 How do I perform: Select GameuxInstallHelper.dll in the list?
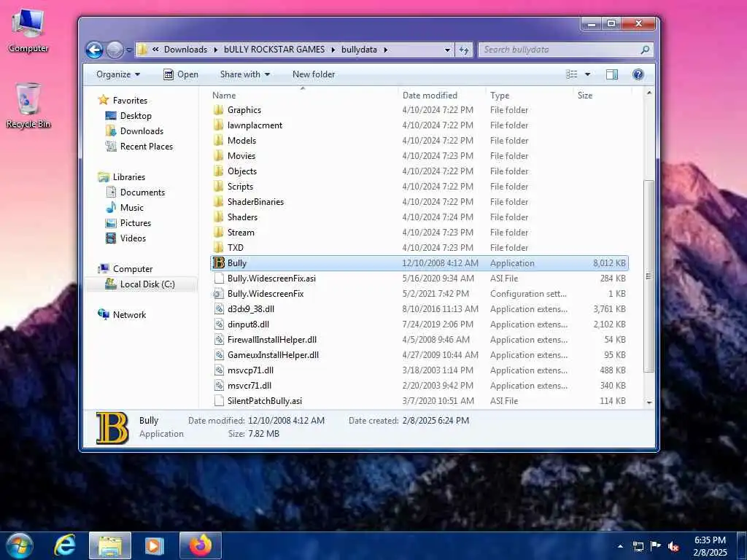(273, 355)
